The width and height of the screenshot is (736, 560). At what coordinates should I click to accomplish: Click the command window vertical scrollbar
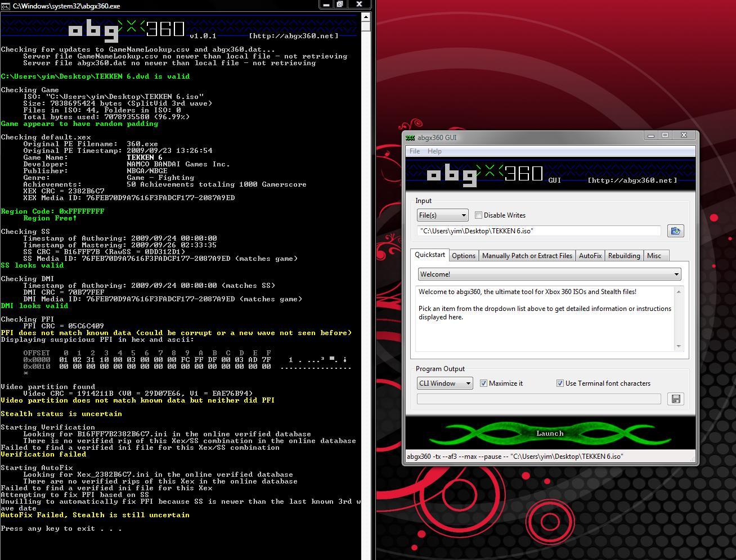[366, 281]
